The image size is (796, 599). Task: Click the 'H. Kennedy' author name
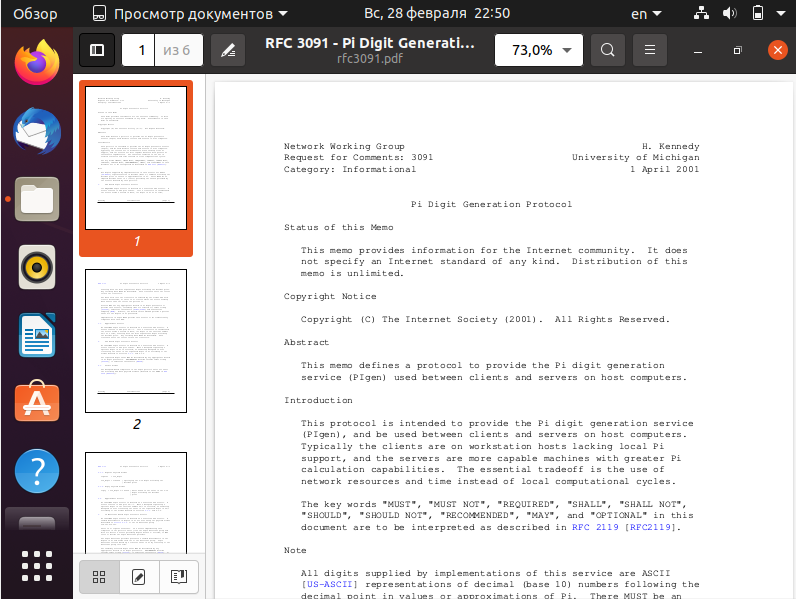point(671,146)
